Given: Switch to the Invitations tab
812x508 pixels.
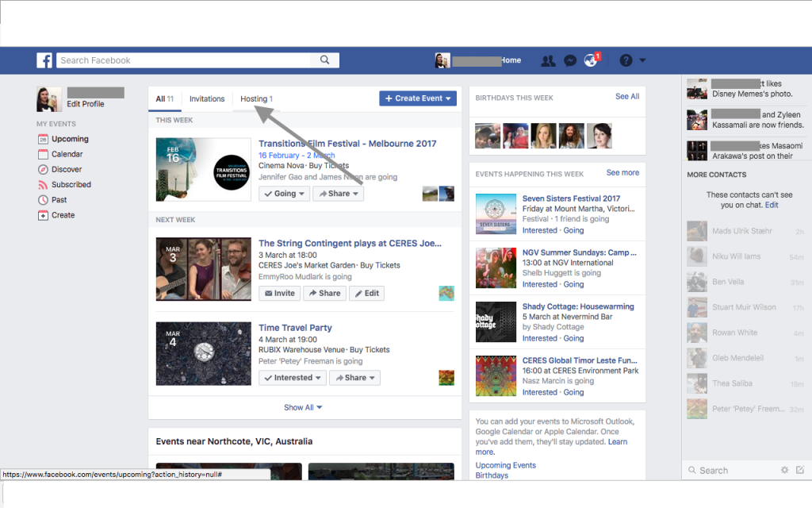Looking at the screenshot, I should click(207, 99).
